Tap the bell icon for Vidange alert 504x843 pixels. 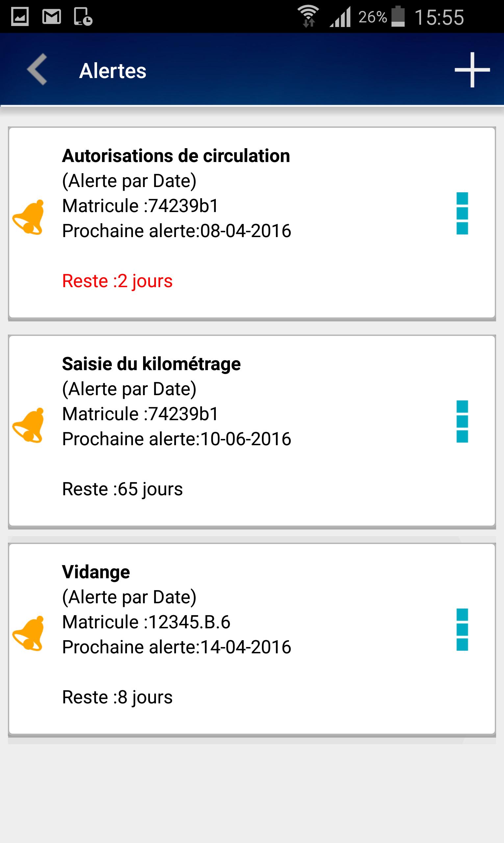click(x=29, y=634)
